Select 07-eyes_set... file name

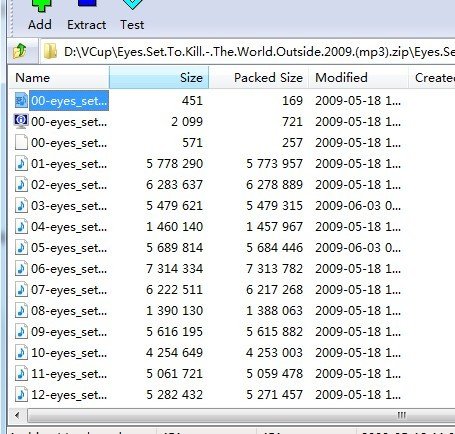69,290
